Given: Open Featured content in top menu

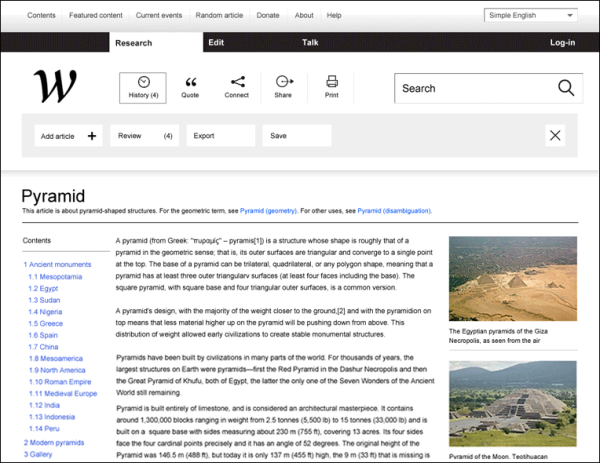Looking at the screenshot, I should click(x=96, y=16).
